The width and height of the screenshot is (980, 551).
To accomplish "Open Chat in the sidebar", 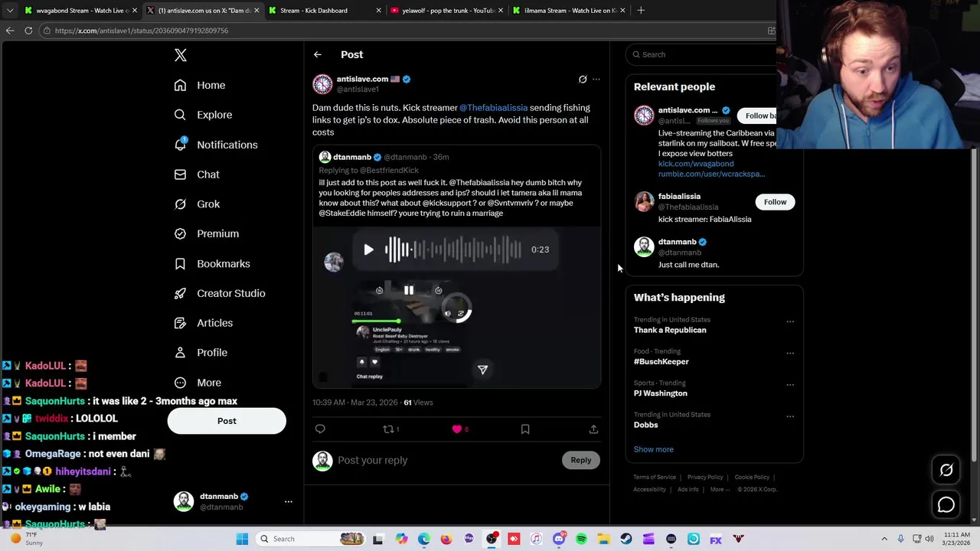I will (197, 174).
